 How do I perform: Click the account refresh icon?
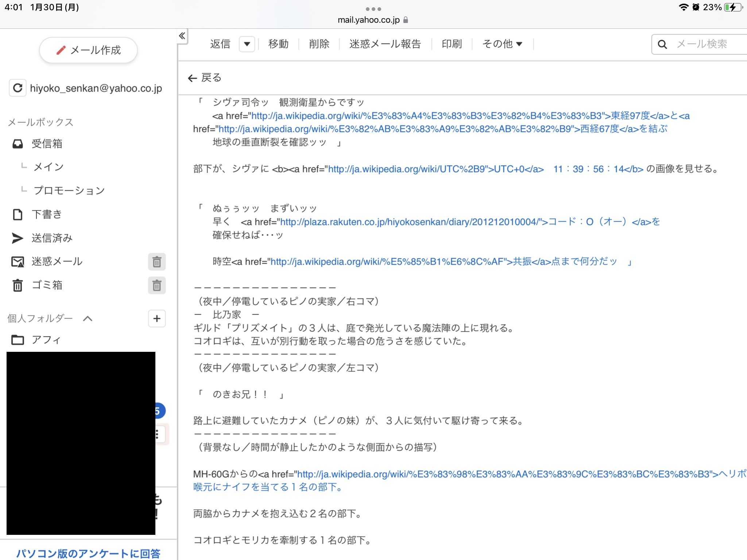[18, 88]
